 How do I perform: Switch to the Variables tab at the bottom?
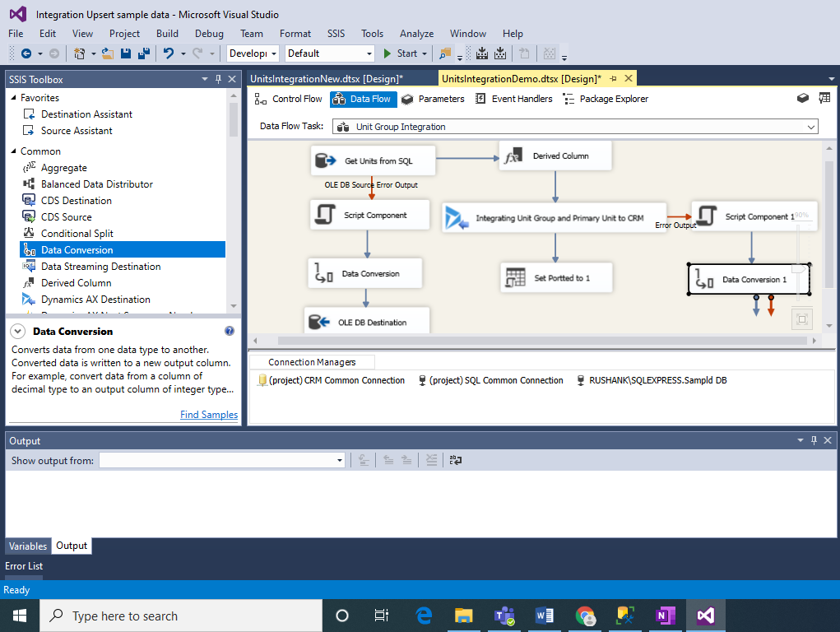pyautogui.click(x=28, y=546)
